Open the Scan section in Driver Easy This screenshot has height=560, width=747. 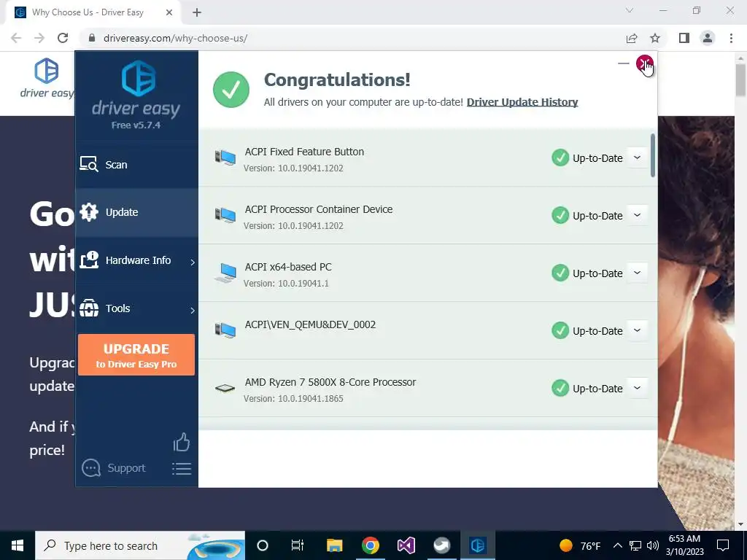coord(136,165)
